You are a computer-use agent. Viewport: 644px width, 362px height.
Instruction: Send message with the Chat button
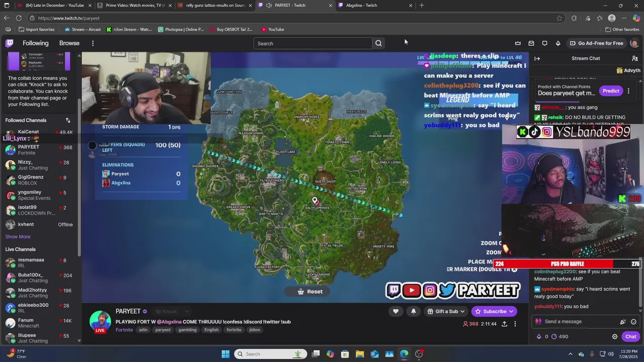[x=631, y=336]
